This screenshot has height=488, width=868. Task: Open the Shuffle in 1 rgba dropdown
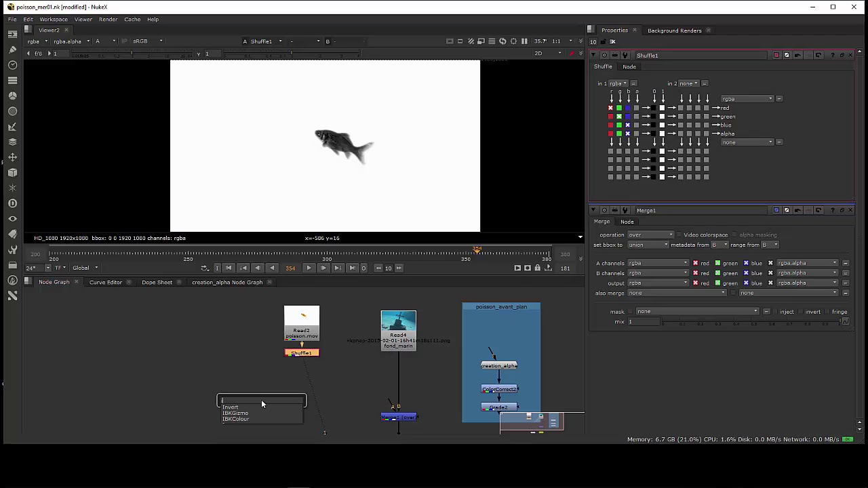click(618, 83)
